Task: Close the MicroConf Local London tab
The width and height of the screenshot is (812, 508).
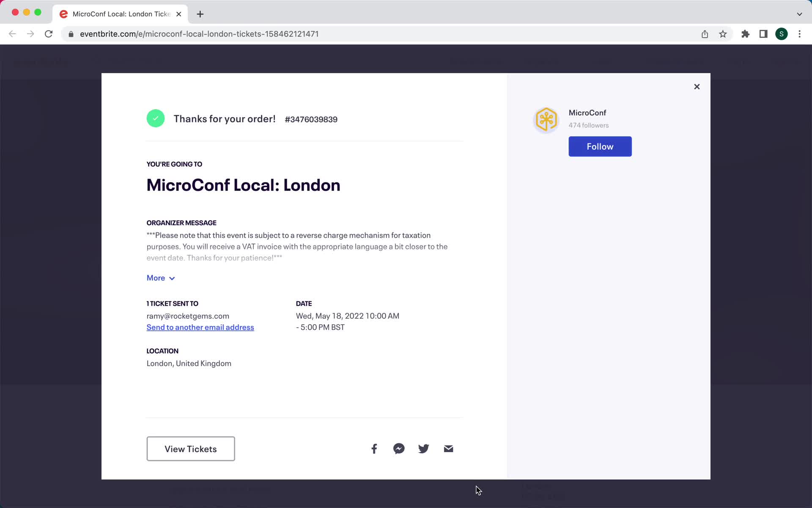Action: (179, 14)
